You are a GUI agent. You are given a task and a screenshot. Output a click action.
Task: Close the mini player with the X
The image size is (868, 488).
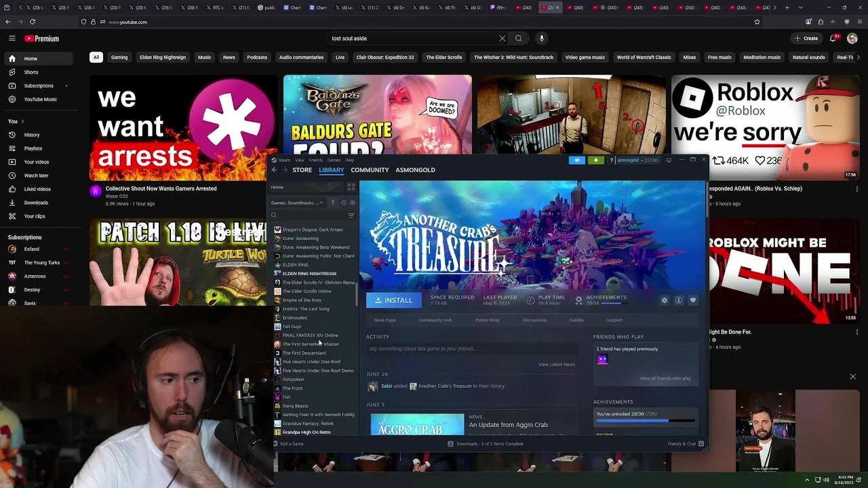(853, 377)
